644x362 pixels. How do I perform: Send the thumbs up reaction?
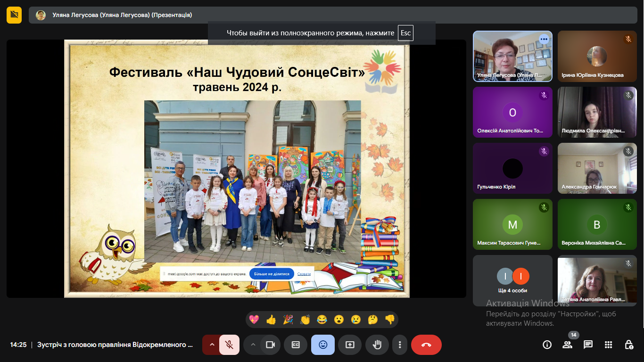coord(271,320)
